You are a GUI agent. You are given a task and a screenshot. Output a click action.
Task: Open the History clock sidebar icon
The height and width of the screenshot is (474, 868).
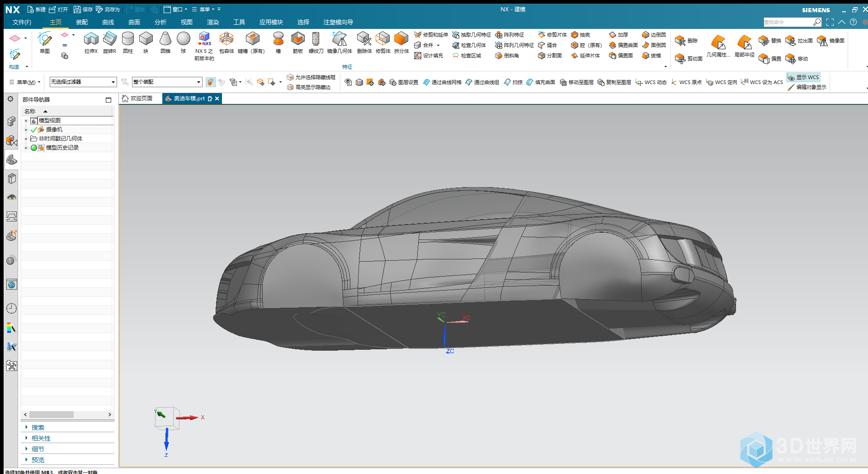pos(12,308)
